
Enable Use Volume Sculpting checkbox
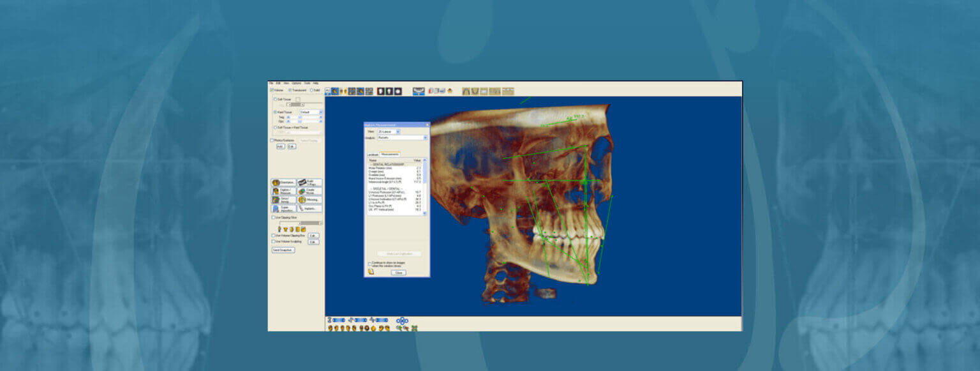[274, 242]
